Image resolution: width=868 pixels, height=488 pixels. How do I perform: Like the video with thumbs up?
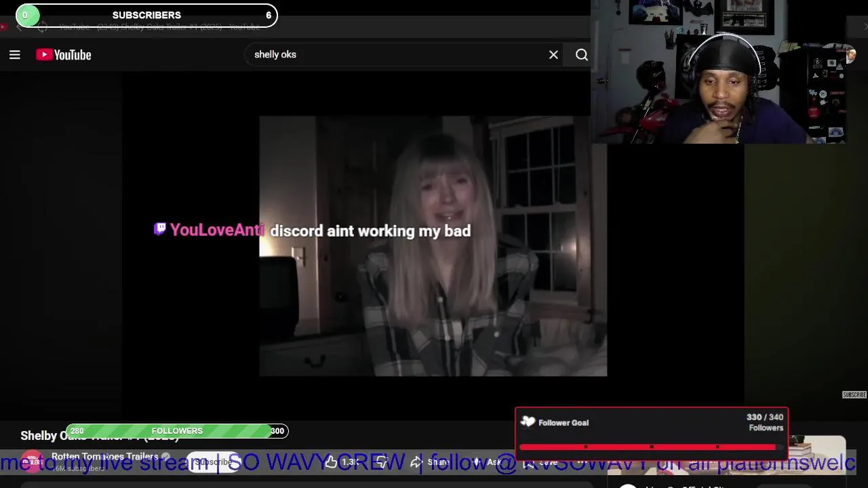342,462
